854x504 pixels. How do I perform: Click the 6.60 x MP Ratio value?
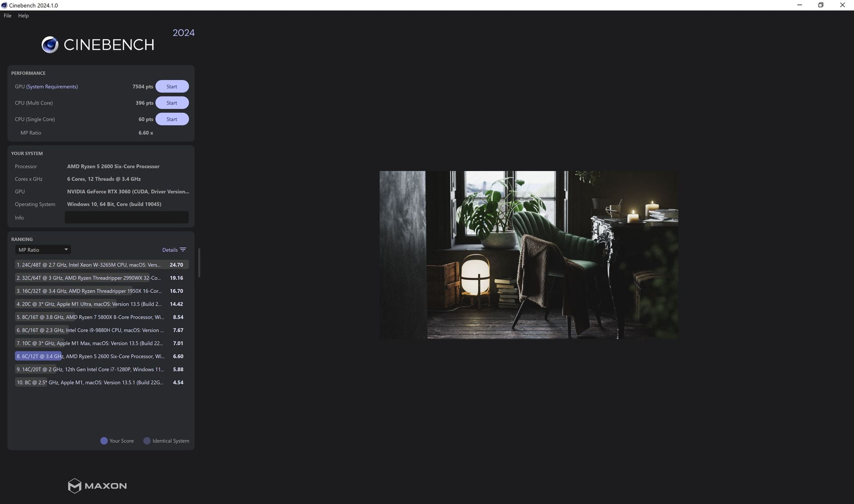[x=146, y=133]
